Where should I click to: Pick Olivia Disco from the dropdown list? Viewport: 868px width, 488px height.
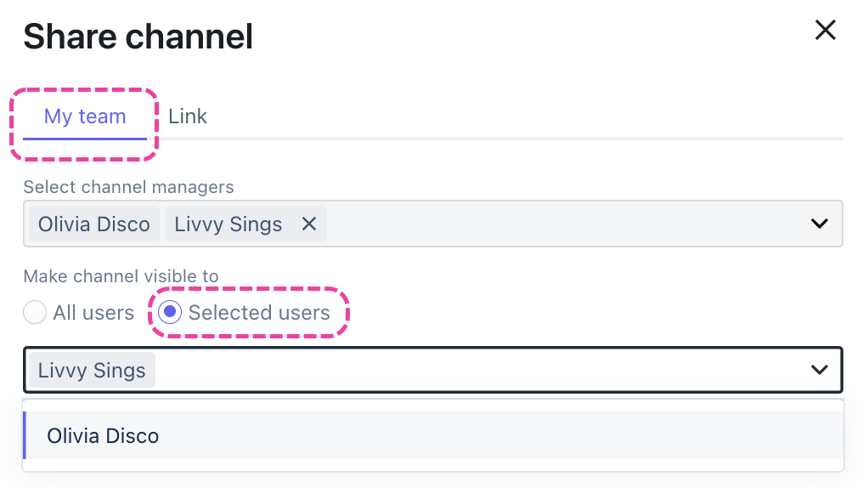pos(103,436)
